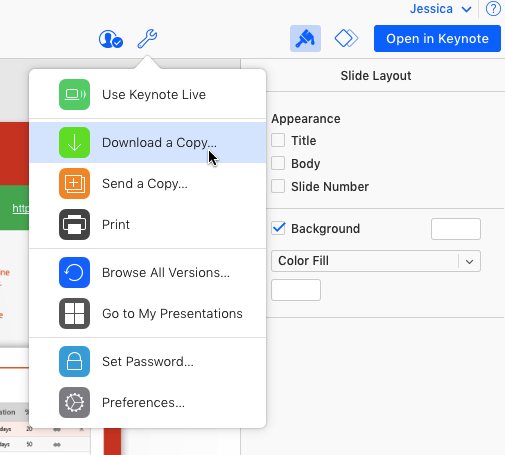Screen dimensions: 505x455
Task: Click the help question mark icon
Action: pos(493,9)
